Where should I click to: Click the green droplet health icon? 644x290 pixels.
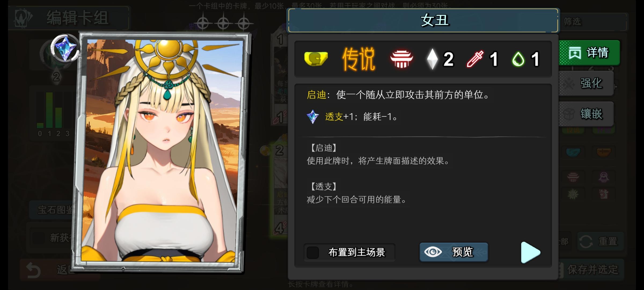click(x=518, y=59)
